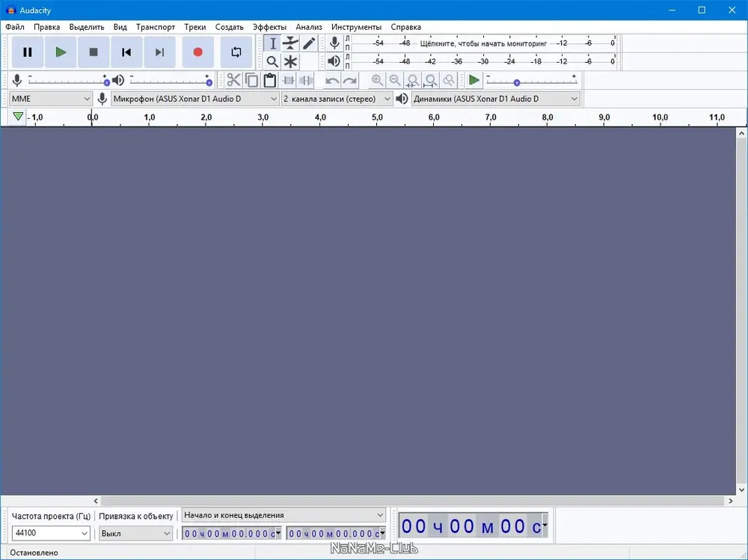Choose the Zoom magnifier tool
Screen dimensions: 748x560
[272, 61]
